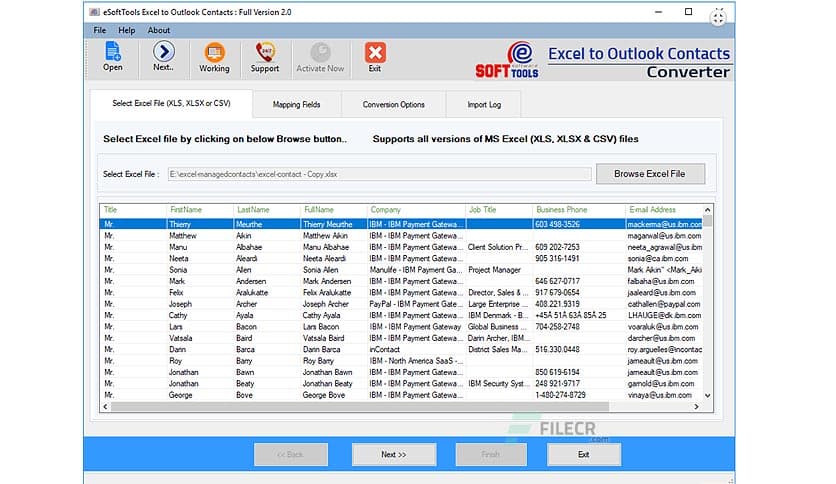Click the Company column header
Viewport: 836px width, 484px height.
point(416,210)
